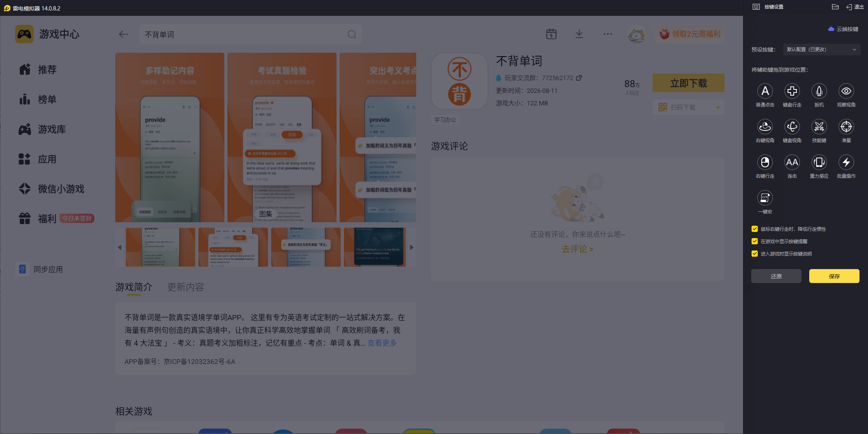Click the 还原 restore button

[x=776, y=276]
